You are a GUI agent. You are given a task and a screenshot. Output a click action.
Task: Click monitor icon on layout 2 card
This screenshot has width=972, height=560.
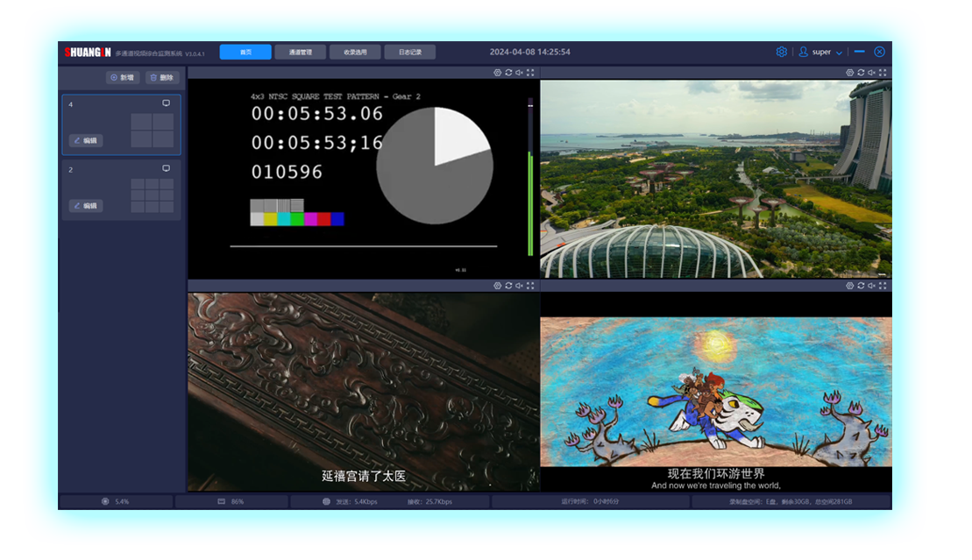(166, 168)
